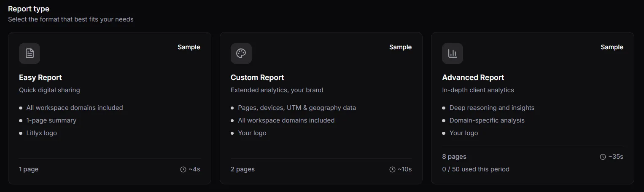Click the clock icon next to ~35s
644x192 pixels.
(x=603, y=157)
